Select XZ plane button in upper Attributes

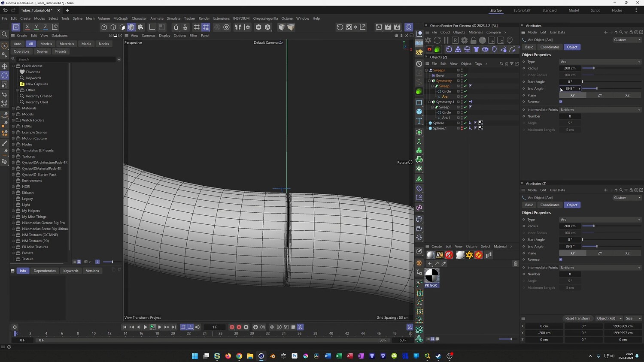627,95
